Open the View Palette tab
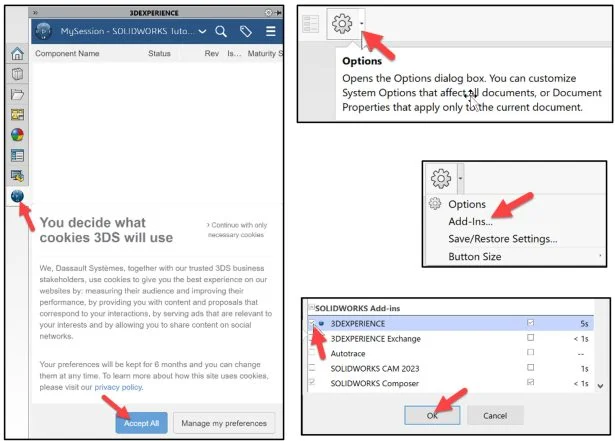 tap(17, 115)
